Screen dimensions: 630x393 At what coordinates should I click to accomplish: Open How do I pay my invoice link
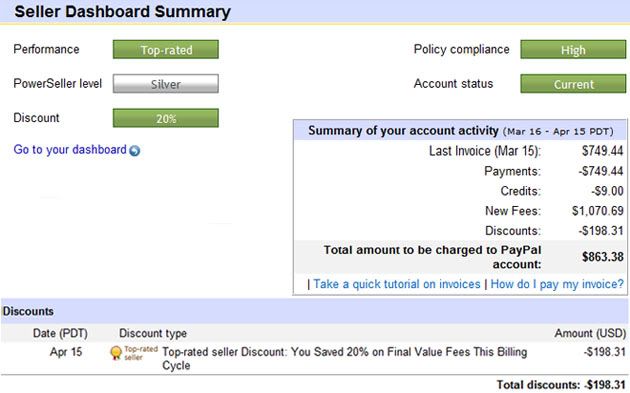tap(557, 284)
